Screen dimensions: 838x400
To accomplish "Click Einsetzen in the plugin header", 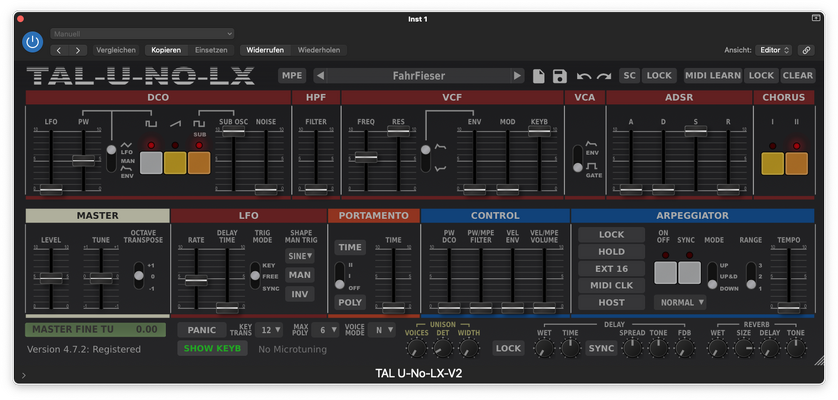I will (211, 50).
